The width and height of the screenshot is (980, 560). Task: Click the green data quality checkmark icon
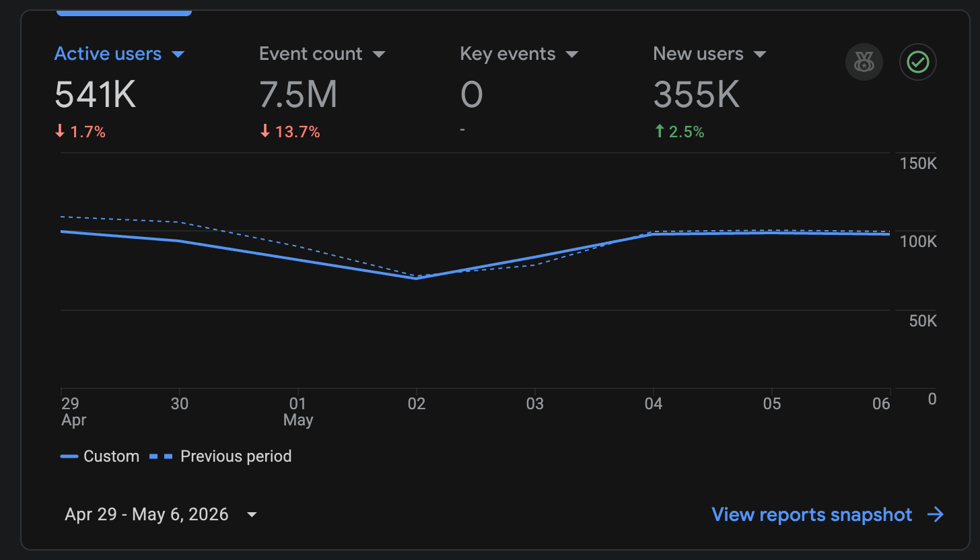click(x=918, y=62)
